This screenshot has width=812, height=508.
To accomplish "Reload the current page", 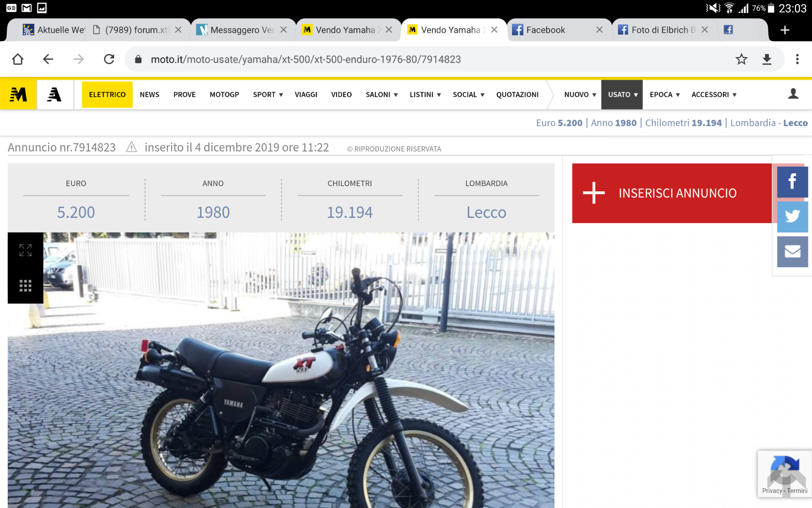I will (109, 59).
